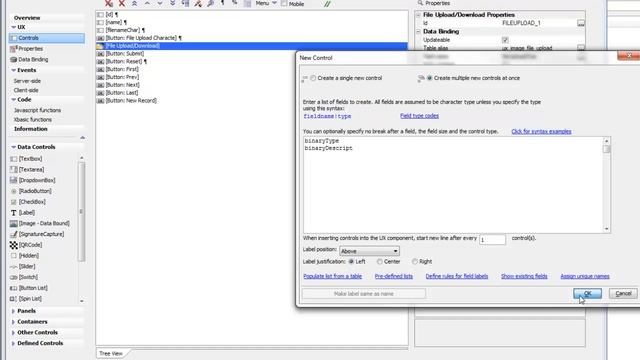Click Define rules for field labels link
The height and width of the screenshot is (360, 640).
point(457,276)
